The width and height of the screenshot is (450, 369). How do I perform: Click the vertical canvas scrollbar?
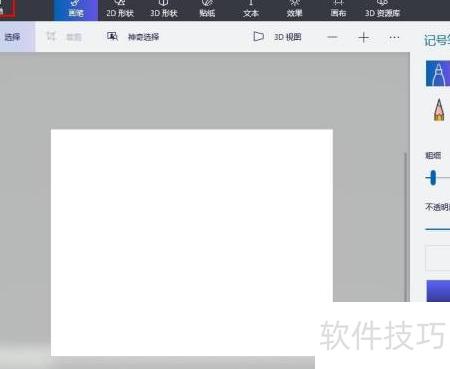click(405, 227)
